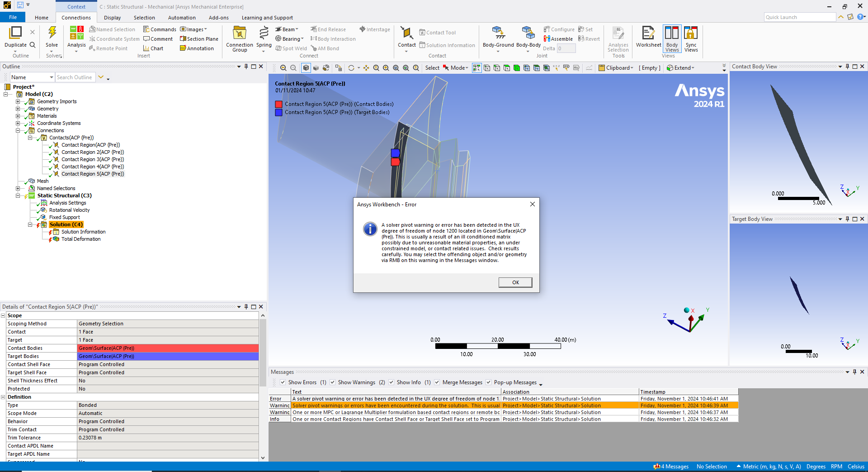Click the Ansys logo icon in the title bar
868x472 pixels.
7,5
